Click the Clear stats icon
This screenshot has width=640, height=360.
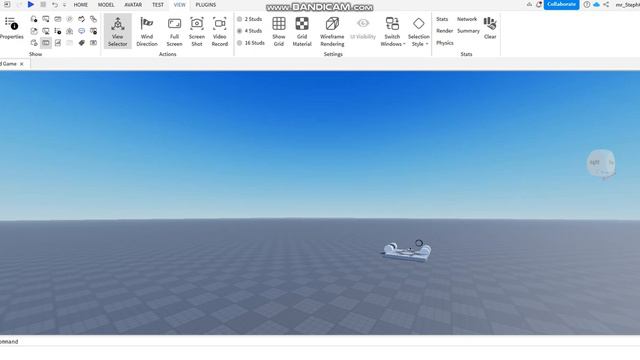point(490,28)
